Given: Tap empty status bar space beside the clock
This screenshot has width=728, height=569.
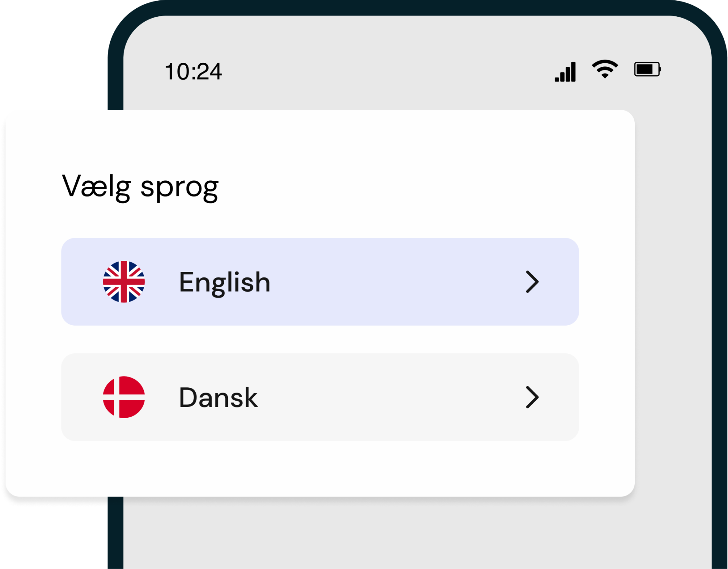Looking at the screenshot, I should tap(379, 72).
